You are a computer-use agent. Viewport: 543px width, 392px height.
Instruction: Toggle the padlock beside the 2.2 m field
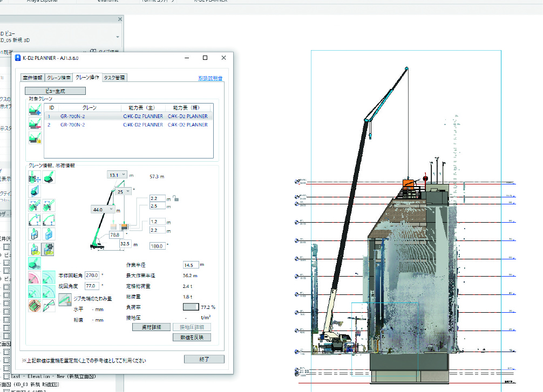point(176,198)
